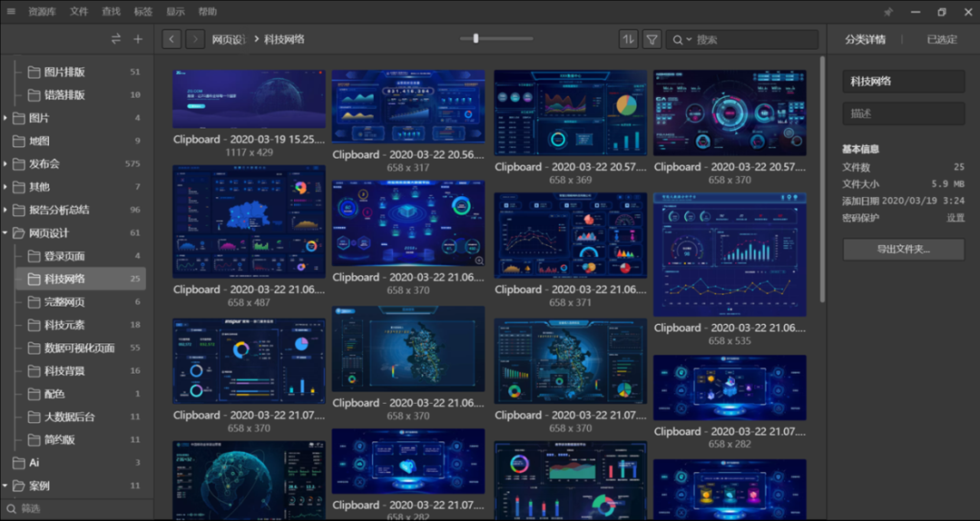Select the 完整网页 folder
This screenshot has width=980, height=521.
81,302
